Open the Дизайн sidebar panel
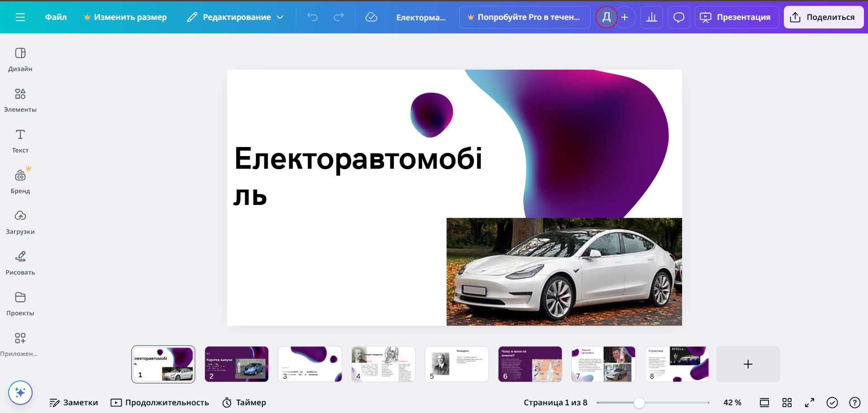Image resolution: width=868 pixels, height=413 pixels. click(x=20, y=59)
